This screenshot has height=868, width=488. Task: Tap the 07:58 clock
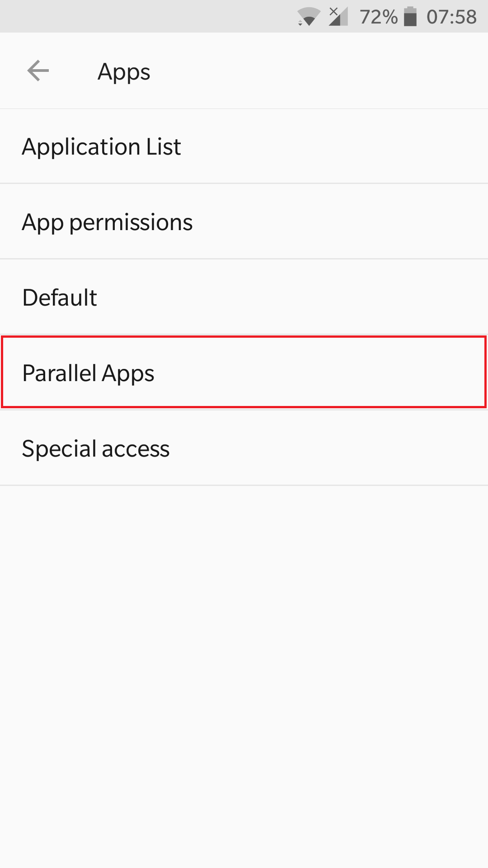pos(451,17)
